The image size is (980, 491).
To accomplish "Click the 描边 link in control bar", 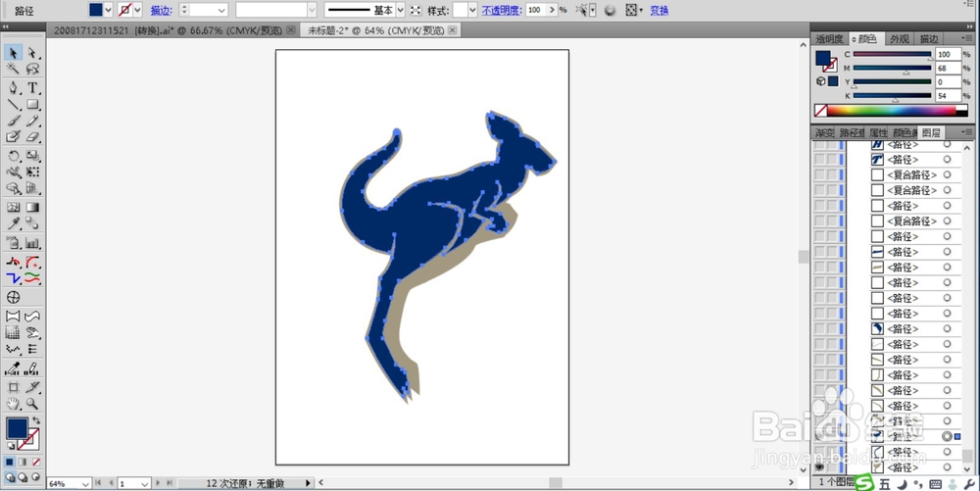I will click(x=162, y=10).
